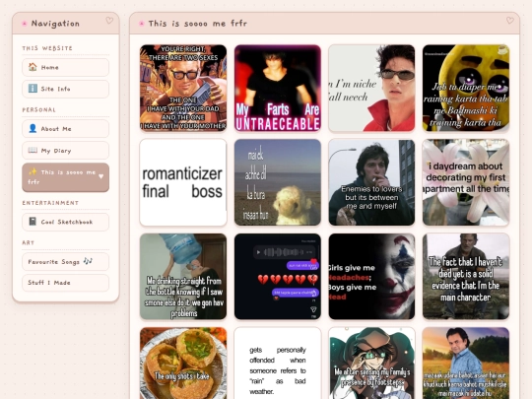Click the music notes icon beside Favourite Songs
This screenshot has height=399, width=532.
pos(88,261)
